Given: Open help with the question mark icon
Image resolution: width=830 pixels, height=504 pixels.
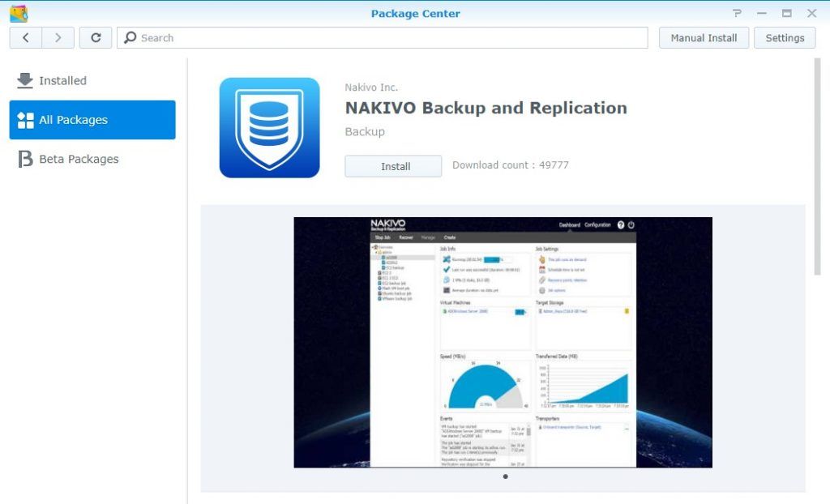Looking at the screenshot, I should pos(737,13).
